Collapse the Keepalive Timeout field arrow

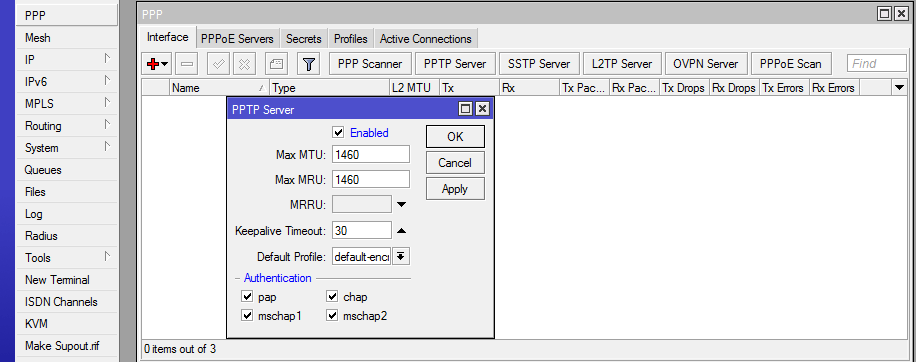pyautogui.click(x=401, y=231)
